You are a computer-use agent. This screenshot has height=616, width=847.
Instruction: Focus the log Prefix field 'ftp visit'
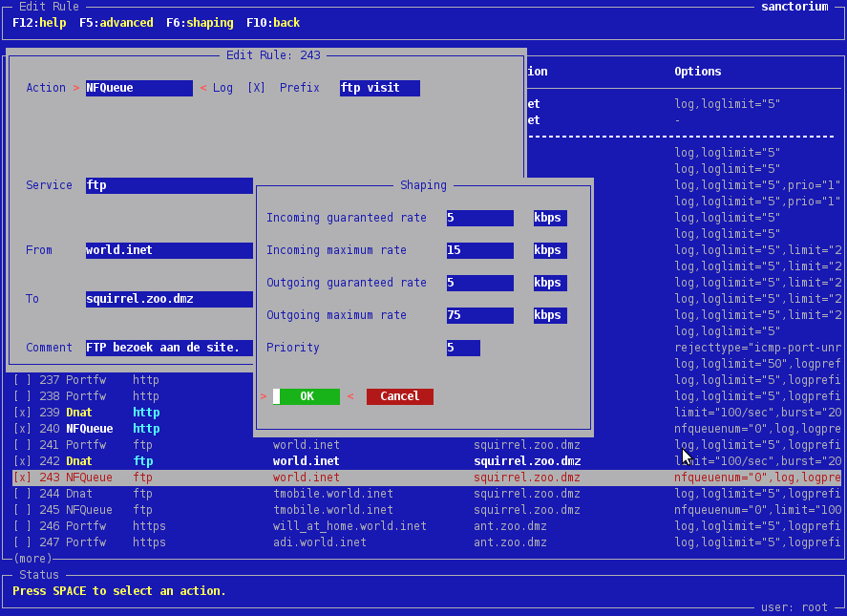point(379,88)
